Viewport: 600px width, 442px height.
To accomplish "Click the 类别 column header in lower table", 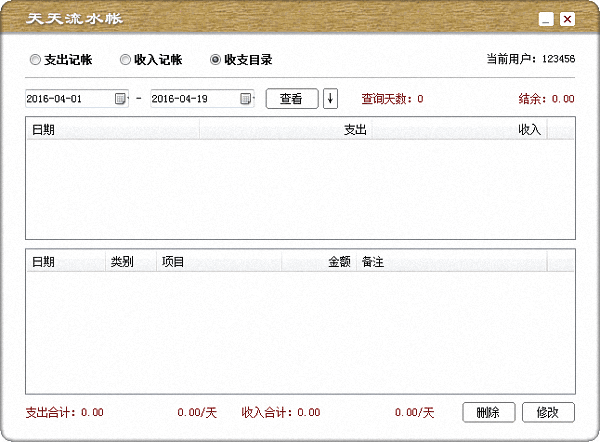I will tap(130, 262).
